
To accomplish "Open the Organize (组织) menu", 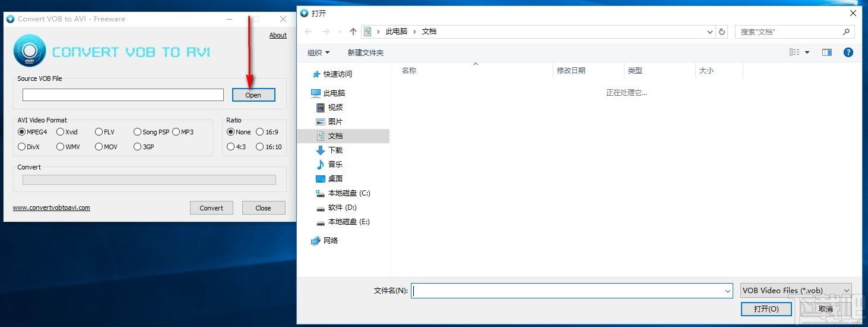I will pyautogui.click(x=318, y=52).
